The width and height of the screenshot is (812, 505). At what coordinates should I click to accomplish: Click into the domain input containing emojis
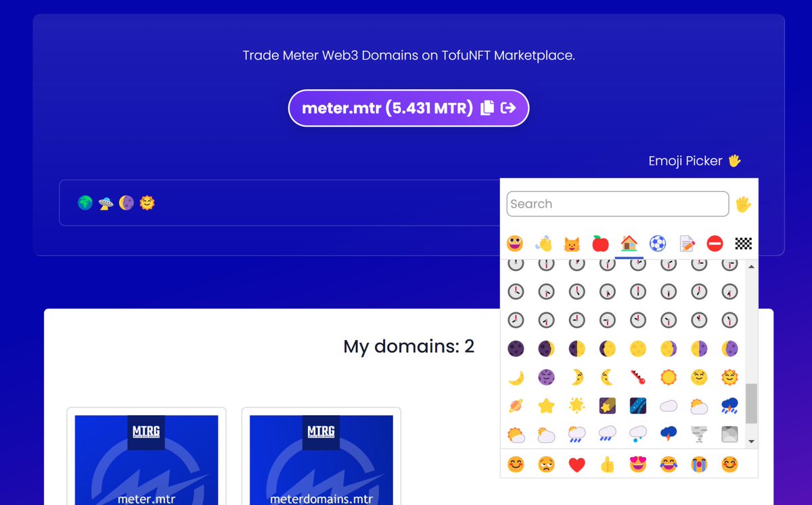pos(279,203)
